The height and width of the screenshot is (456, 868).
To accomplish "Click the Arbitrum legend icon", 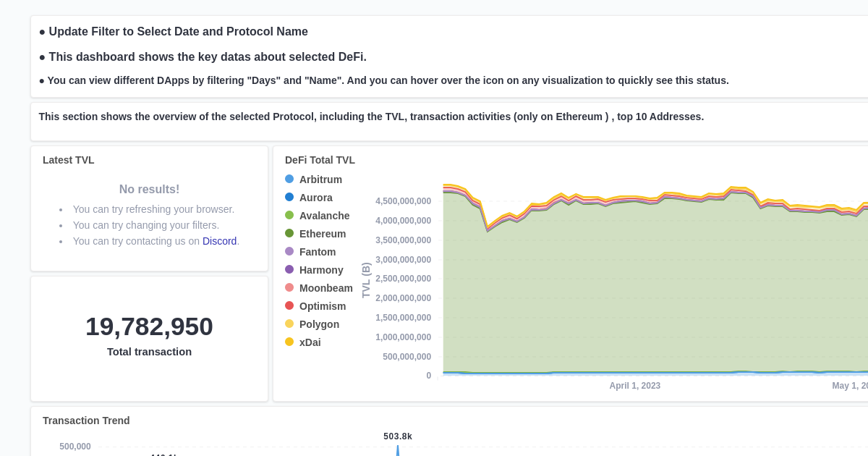I will pos(290,179).
